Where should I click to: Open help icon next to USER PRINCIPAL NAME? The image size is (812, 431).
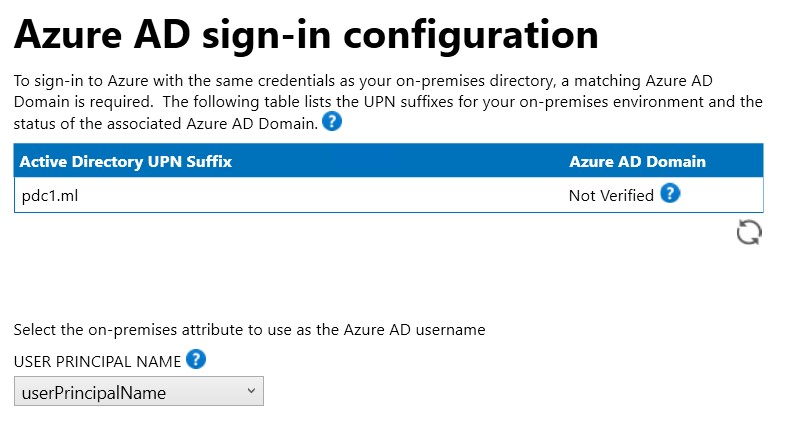pos(196,359)
